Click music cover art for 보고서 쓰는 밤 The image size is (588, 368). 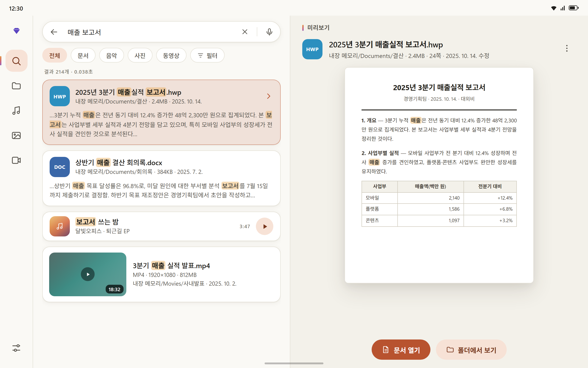[59, 226]
